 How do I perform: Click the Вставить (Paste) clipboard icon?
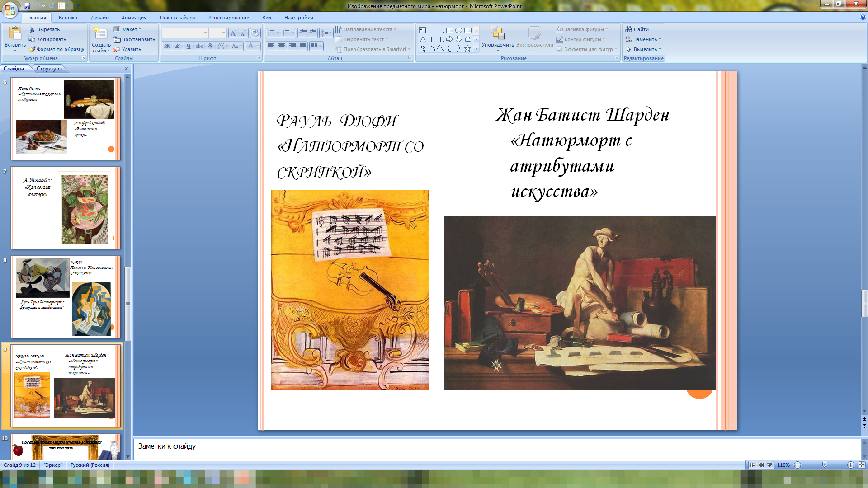pos(15,34)
